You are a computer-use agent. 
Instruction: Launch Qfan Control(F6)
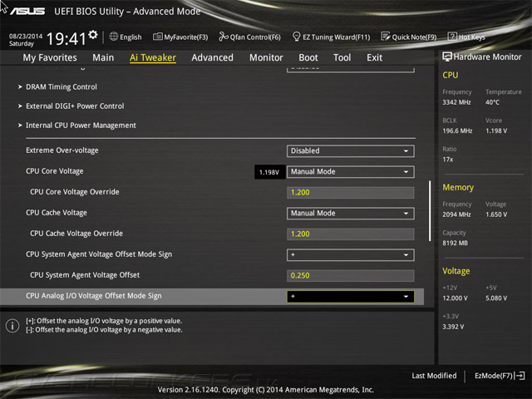point(249,37)
